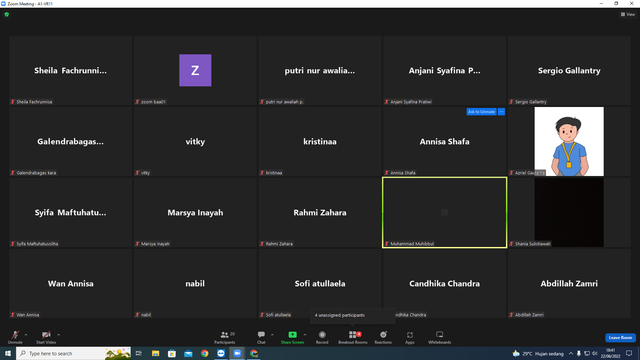Open Breakout Rooms

353,337
